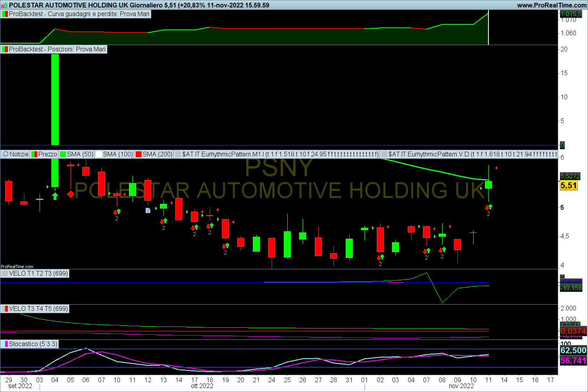
Task: Click the small ProRealTime.com label in the price chart
Action: click(x=17, y=267)
